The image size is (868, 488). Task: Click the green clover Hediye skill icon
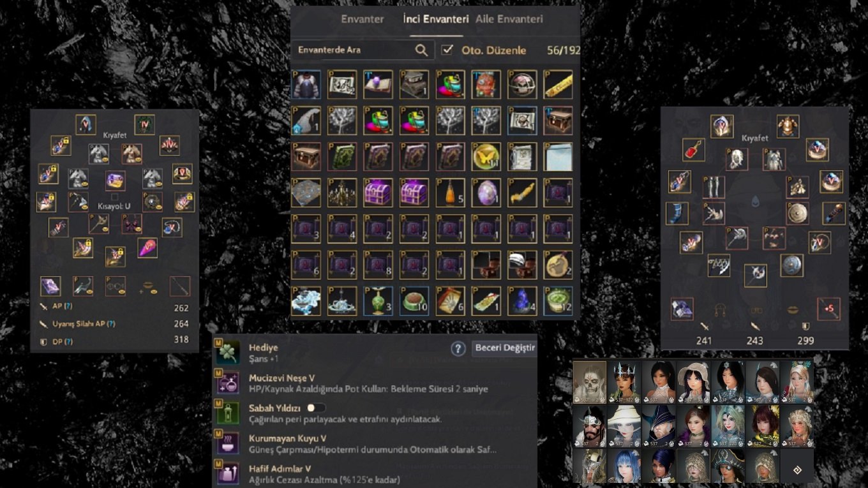click(x=227, y=352)
